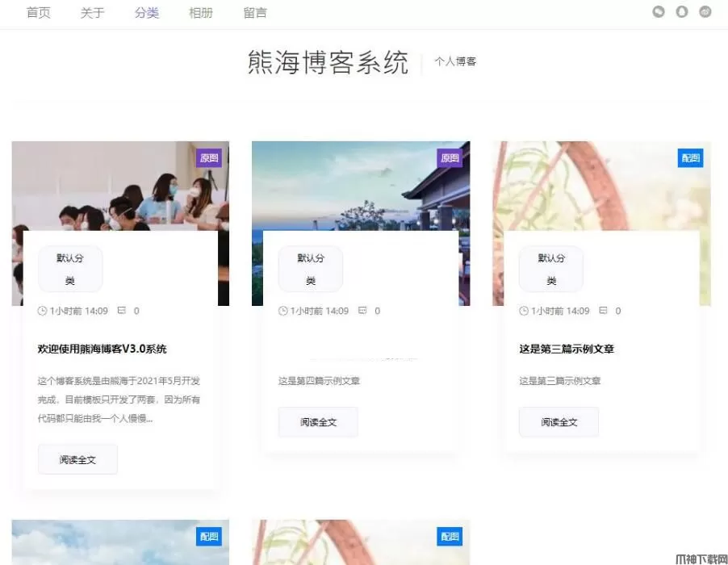The image size is (728, 565).
Task: Open the 关于 menu item
Action: pyautogui.click(x=92, y=13)
